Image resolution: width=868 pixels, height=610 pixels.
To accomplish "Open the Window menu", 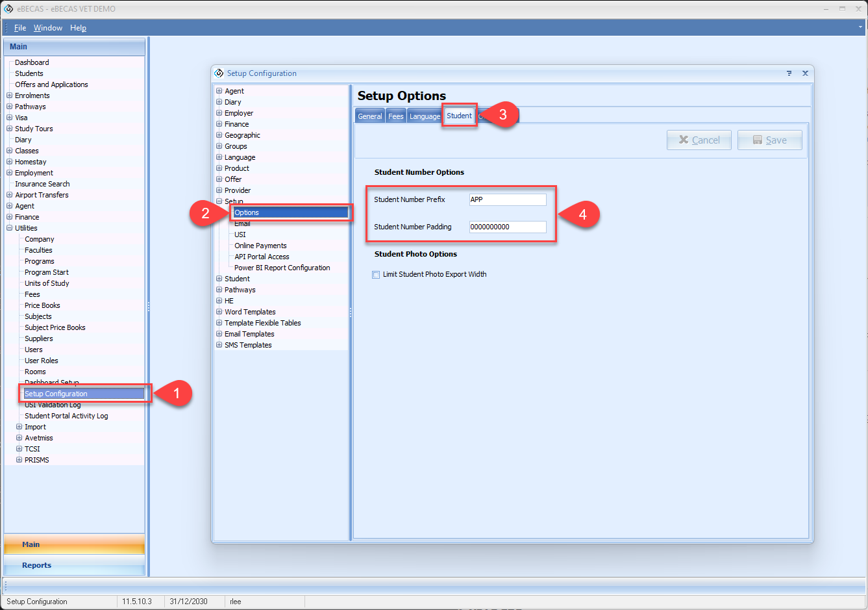I will pos(48,28).
